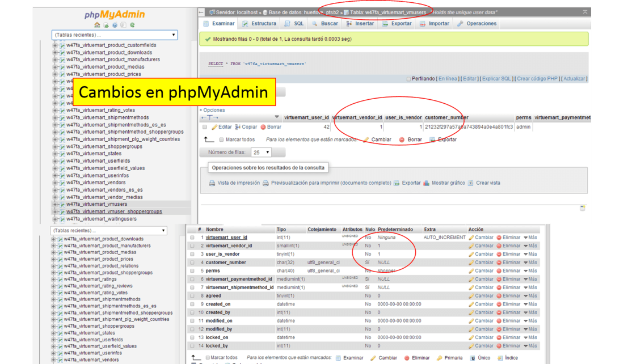Click the Crear código PHP link
The image size is (624, 364).
537,79
